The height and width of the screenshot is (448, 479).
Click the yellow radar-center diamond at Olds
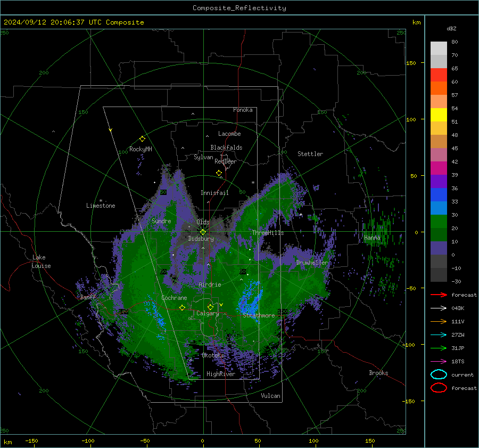tap(203, 232)
